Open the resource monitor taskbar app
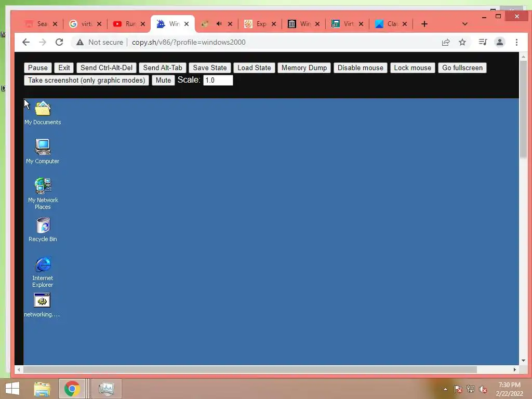532x399 pixels. click(x=106, y=389)
